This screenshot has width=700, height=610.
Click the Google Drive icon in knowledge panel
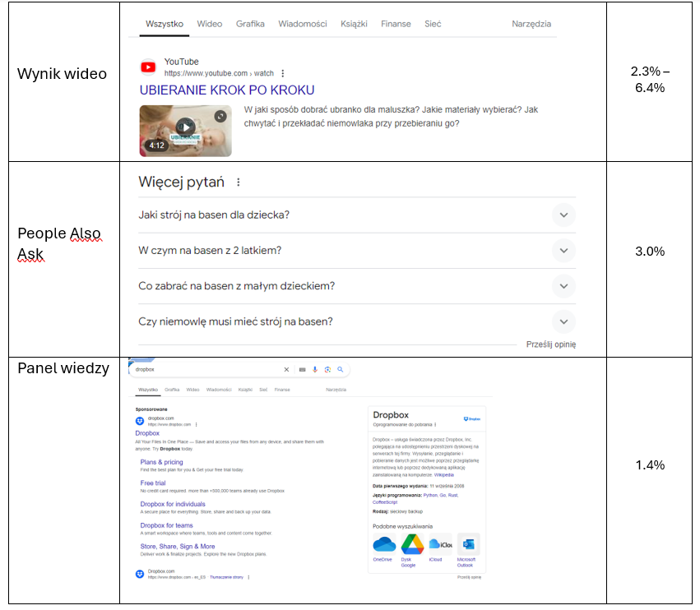coord(412,544)
